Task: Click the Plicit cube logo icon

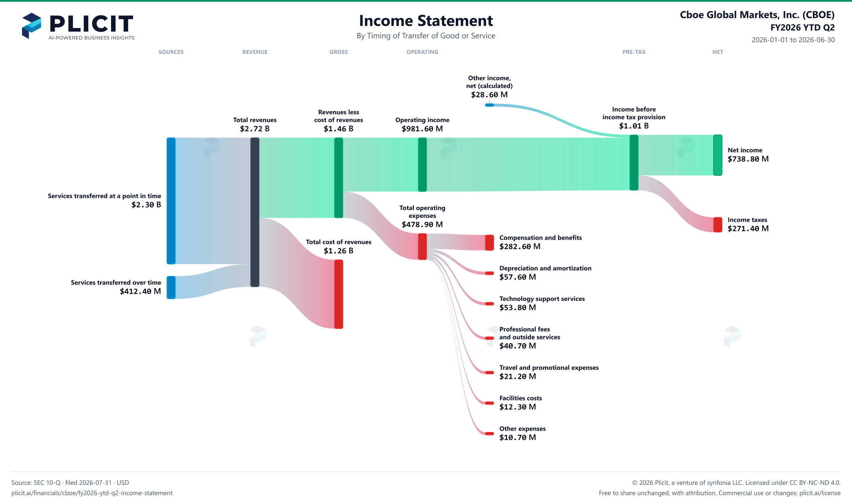Action: coord(31,26)
